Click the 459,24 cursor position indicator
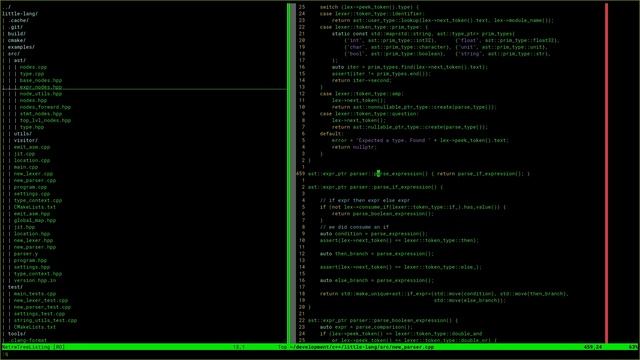Image resolution: width=640 pixels, height=360 pixels. click(x=593, y=347)
